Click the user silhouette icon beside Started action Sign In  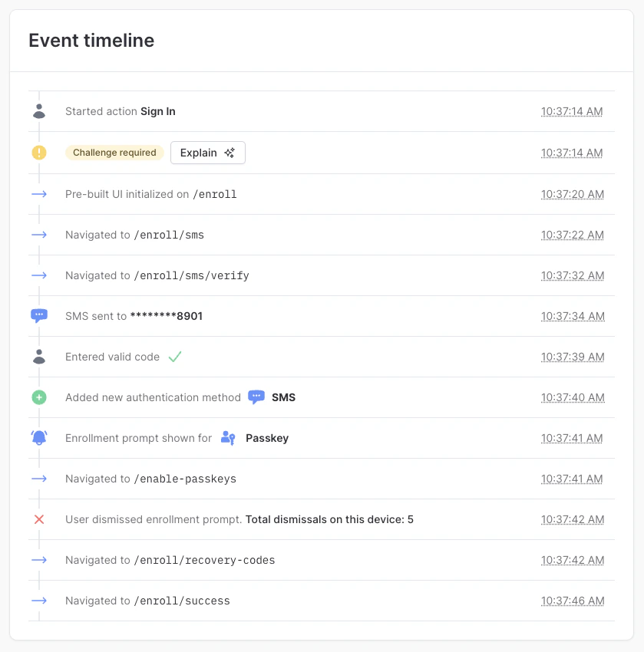pyautogui.click(x=39, y=111)
